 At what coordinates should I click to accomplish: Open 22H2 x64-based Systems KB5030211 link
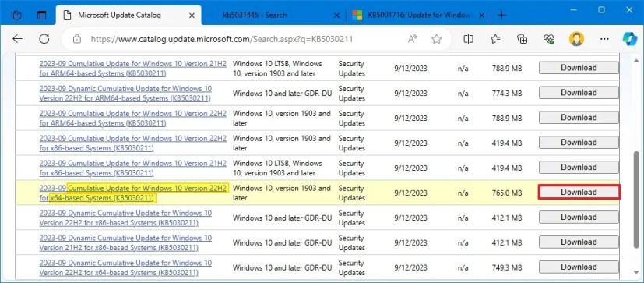coord(132,193)
